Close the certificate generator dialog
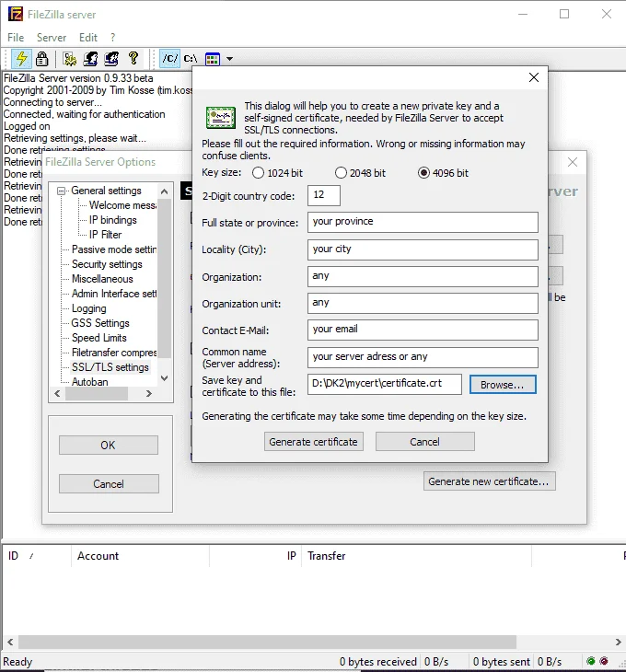626x672 pixels. 534,77
